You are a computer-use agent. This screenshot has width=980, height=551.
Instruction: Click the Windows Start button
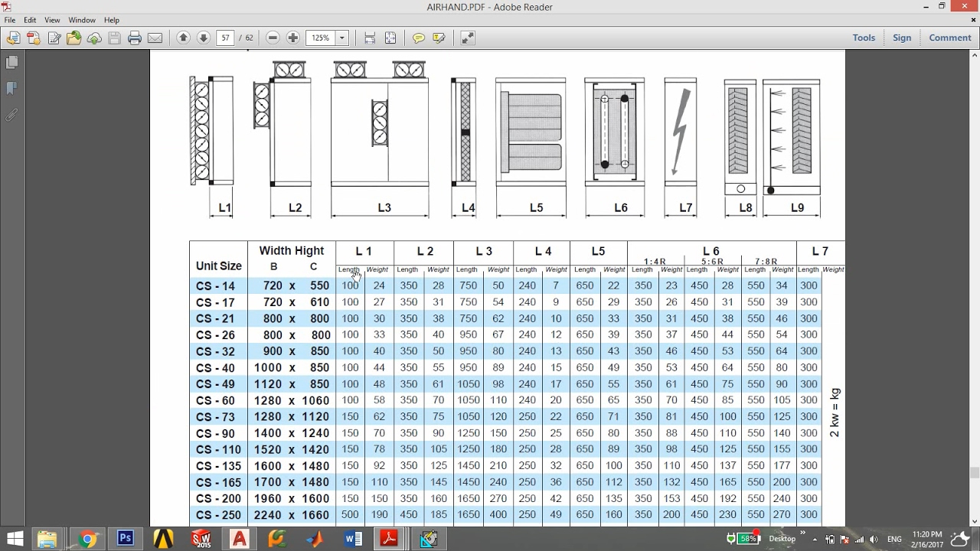tap(15, 539)
